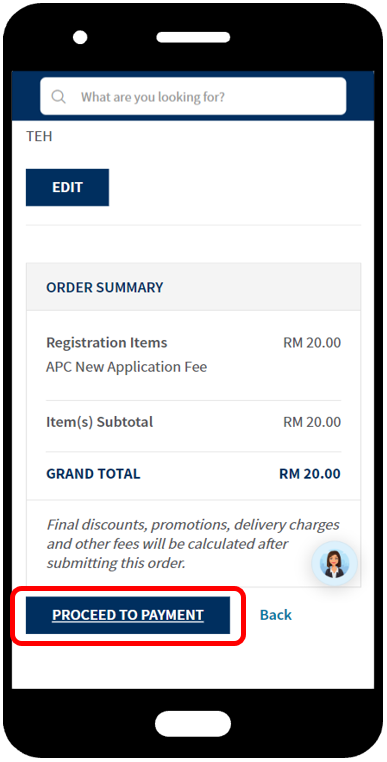Click the GRAND TOTAL RM 20.00 amount
387x762 pixels.
click(x=310, y=474)
